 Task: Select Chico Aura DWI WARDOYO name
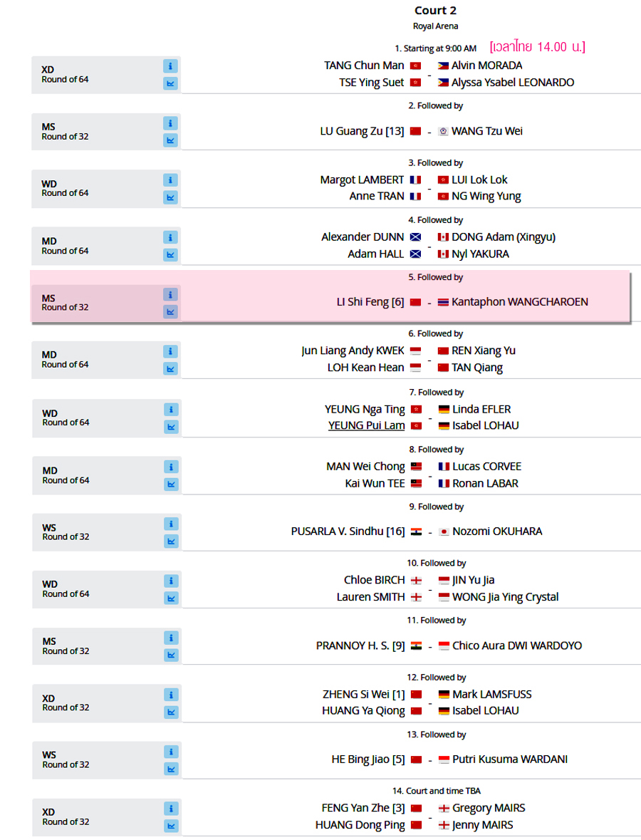pyautogui.click(x=517, y=645)
